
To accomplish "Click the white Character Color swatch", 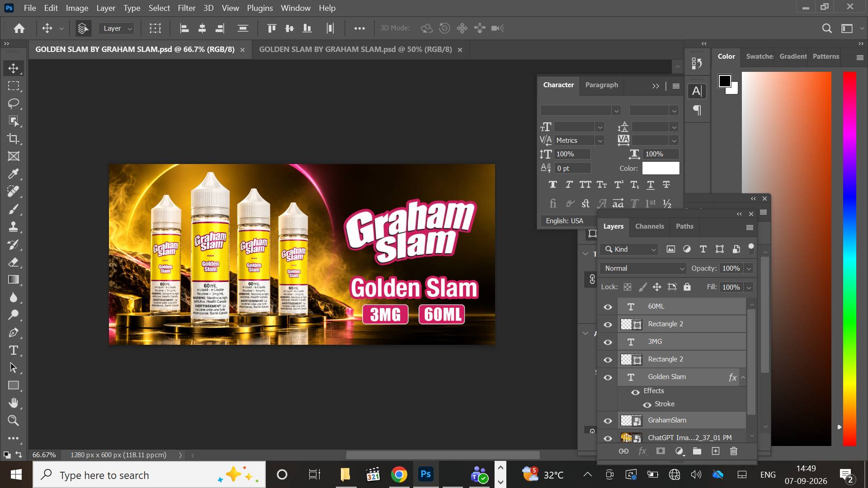I will click(660, 168).
